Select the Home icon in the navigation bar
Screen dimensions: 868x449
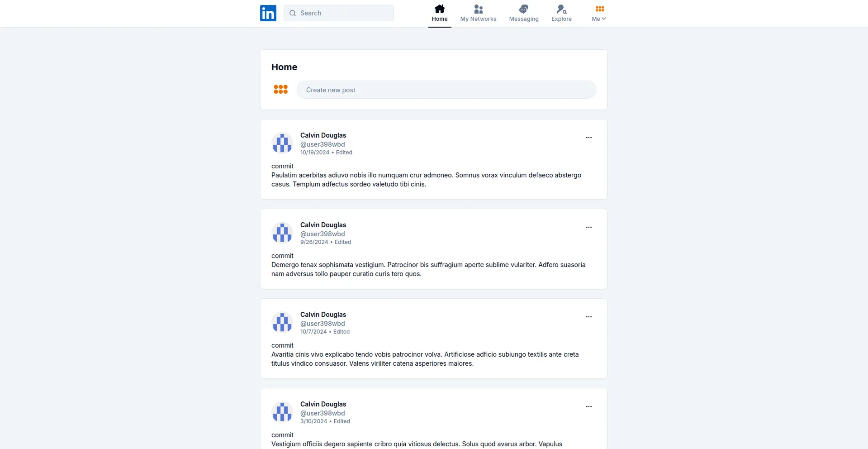point(439,9)
